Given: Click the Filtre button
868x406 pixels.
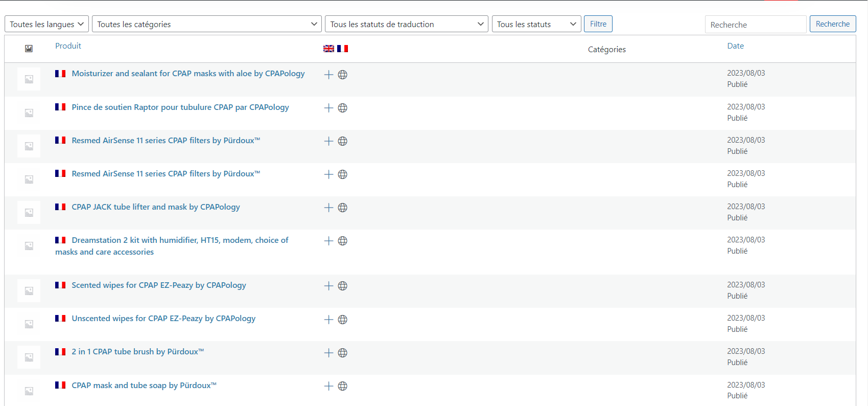Looking at the screenshot, I should click(598, 24).
